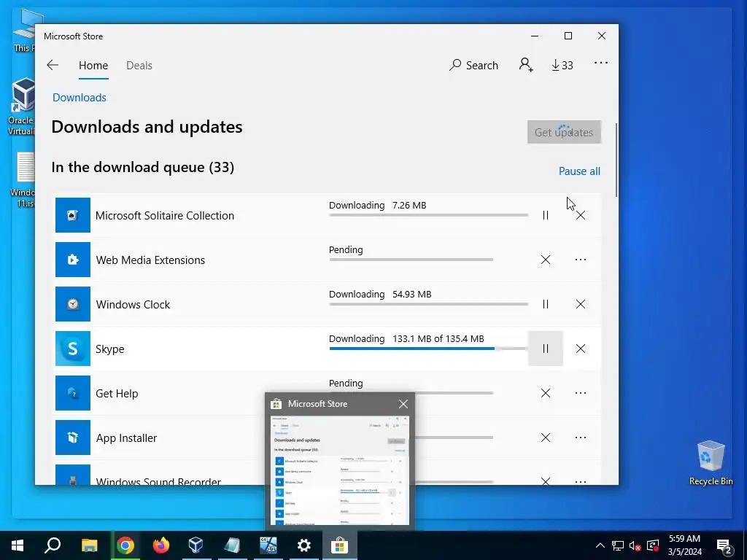Click the Store window vertical scrollbar

[616, 160]
